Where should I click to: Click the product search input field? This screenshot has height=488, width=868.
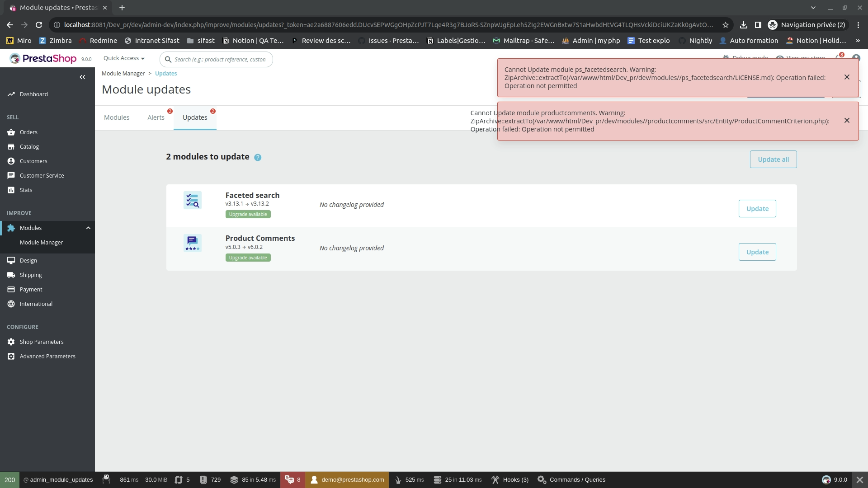pos(216,59)
